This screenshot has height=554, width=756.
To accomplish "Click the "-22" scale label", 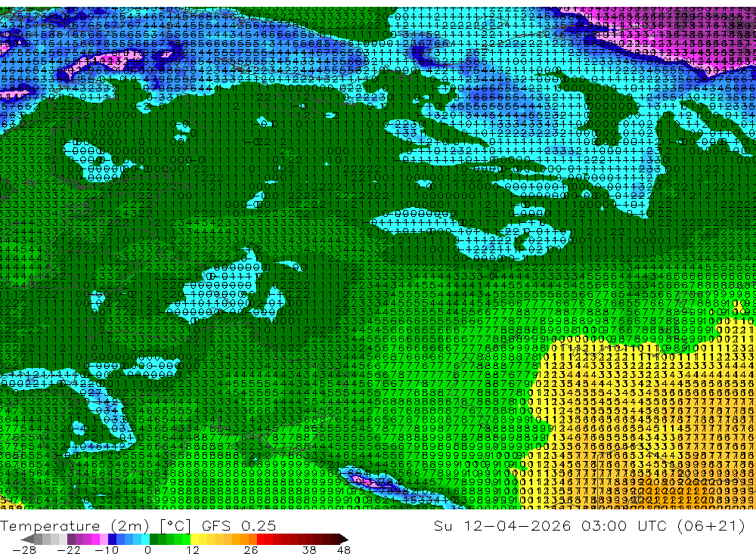I will tap(69, 550).
